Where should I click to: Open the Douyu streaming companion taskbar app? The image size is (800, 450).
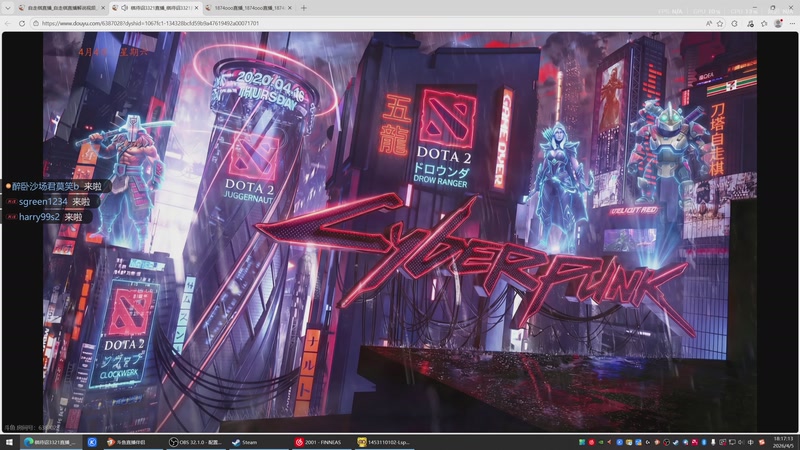[132, 442]
